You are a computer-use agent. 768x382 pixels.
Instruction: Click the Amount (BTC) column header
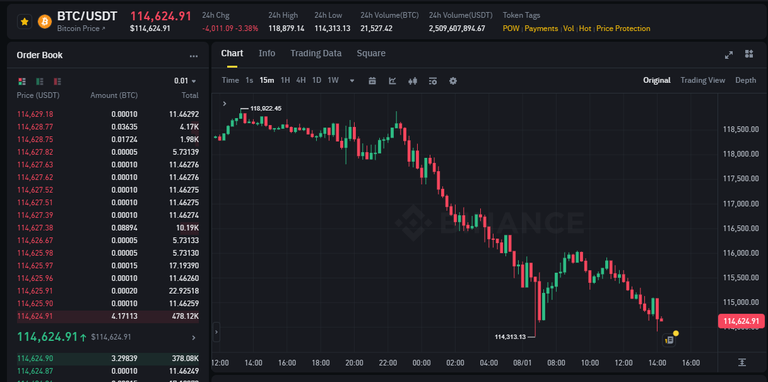114,95
